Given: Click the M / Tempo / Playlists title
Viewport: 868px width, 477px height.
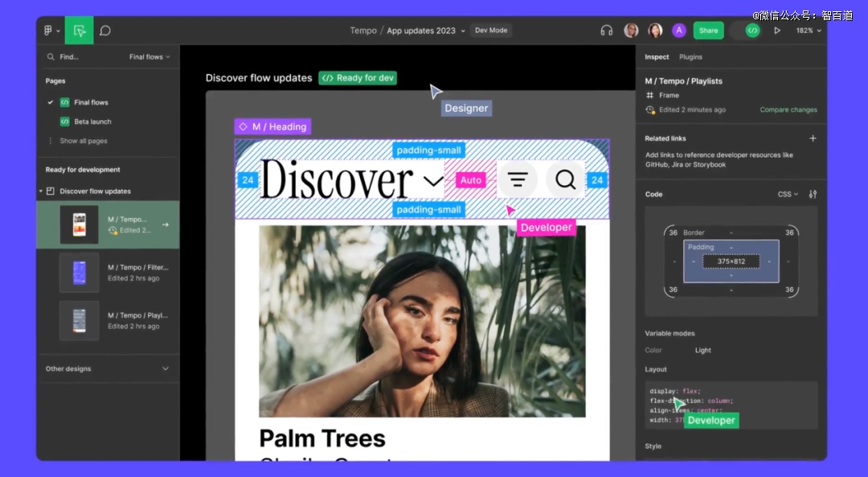Looking at the screenshot, I should (x=683, y=81).
